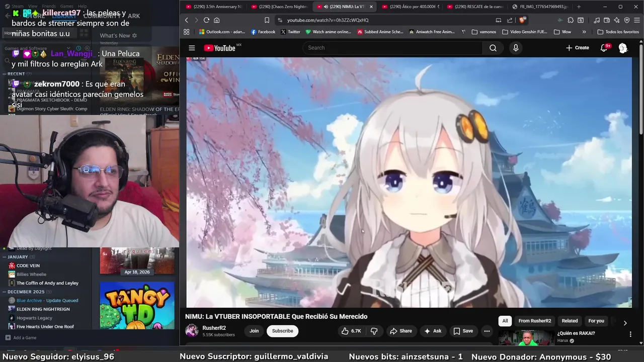This screenshot has height=362, width=644.
Task: Open Outlook.com bookmark
Action: tap(222, 32)
